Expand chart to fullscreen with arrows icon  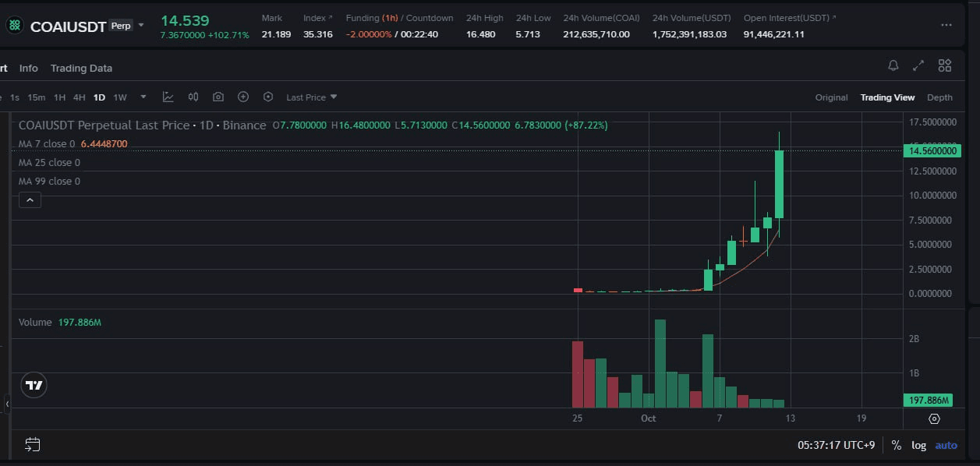918,66
